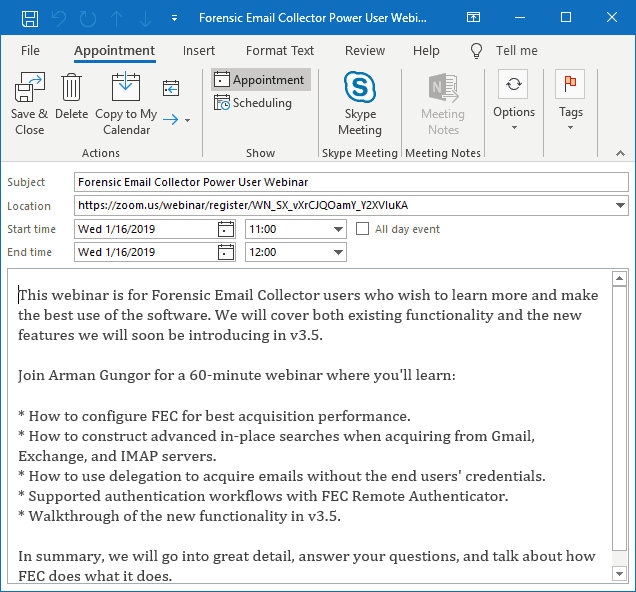
Task: Expand the Location field dropdown
Action: point(620,206)
